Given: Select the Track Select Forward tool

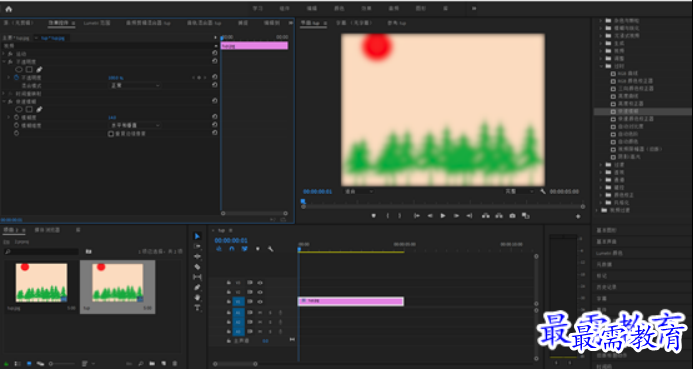Looking at the screenshot, I should pos(197,246).
